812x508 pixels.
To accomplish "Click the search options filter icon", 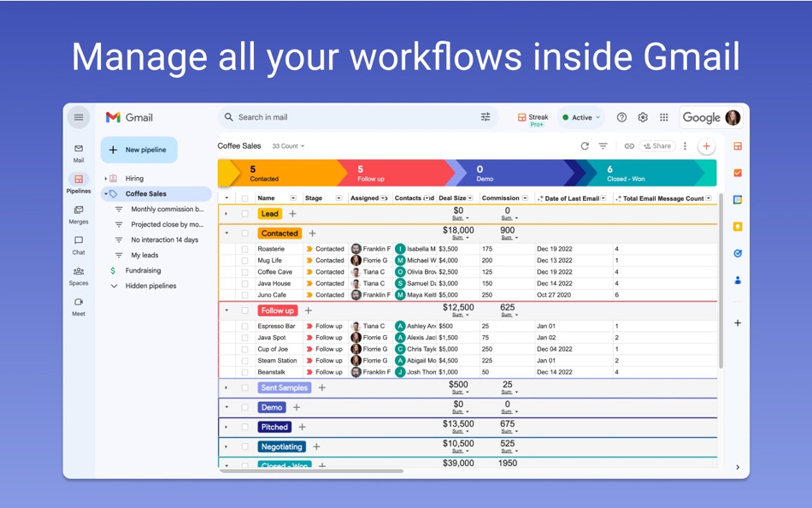I will tap(485, 117).
